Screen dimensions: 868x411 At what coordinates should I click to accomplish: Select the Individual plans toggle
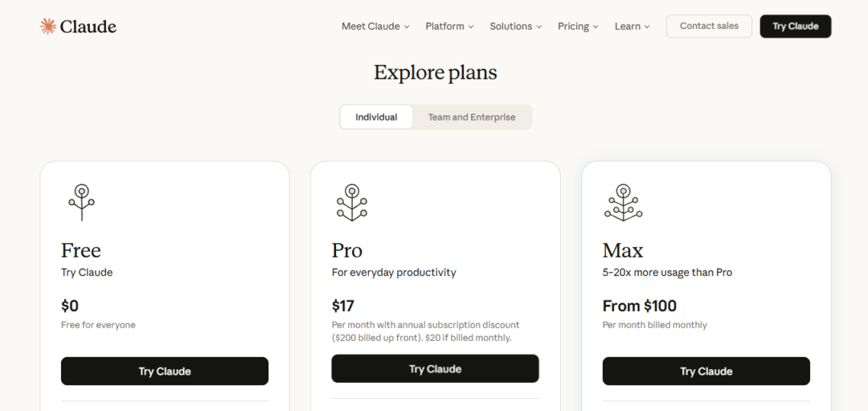[x=376, y=117]
